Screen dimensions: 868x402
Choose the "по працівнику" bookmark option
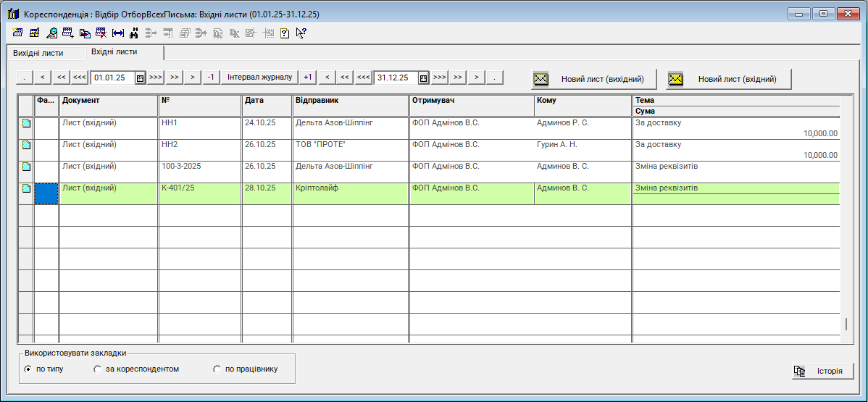(x=217, y=369)
